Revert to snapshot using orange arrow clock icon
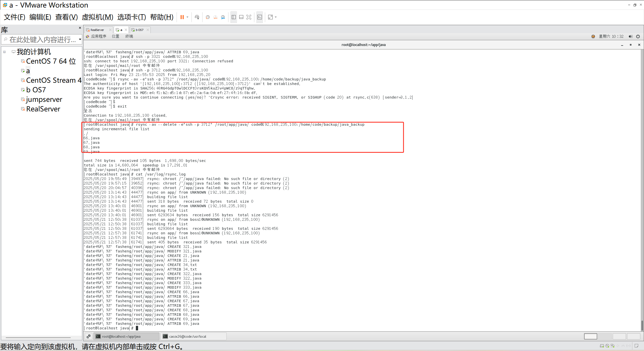This screenshot has height=351, width=644. [215, 17]
